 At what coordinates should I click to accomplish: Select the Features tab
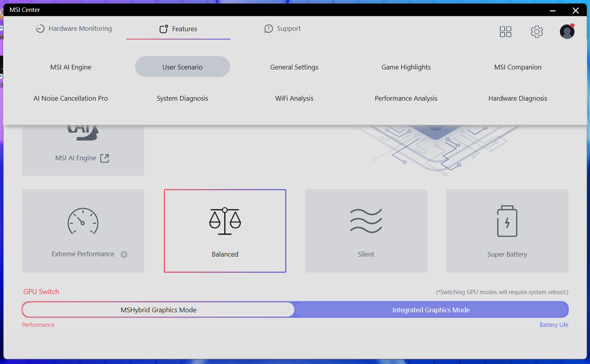tap(178, 29)
